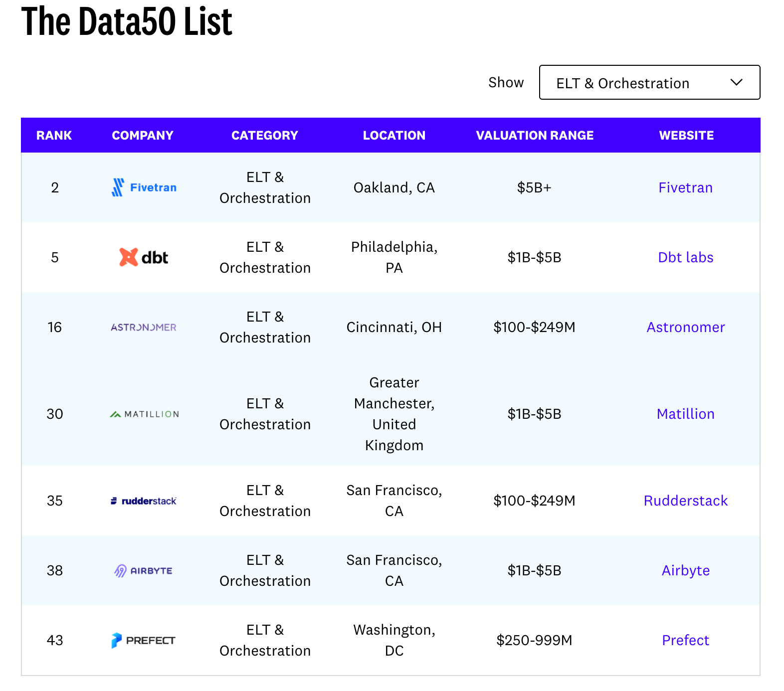Click the Show label text
784x691 pixels.
506,82
